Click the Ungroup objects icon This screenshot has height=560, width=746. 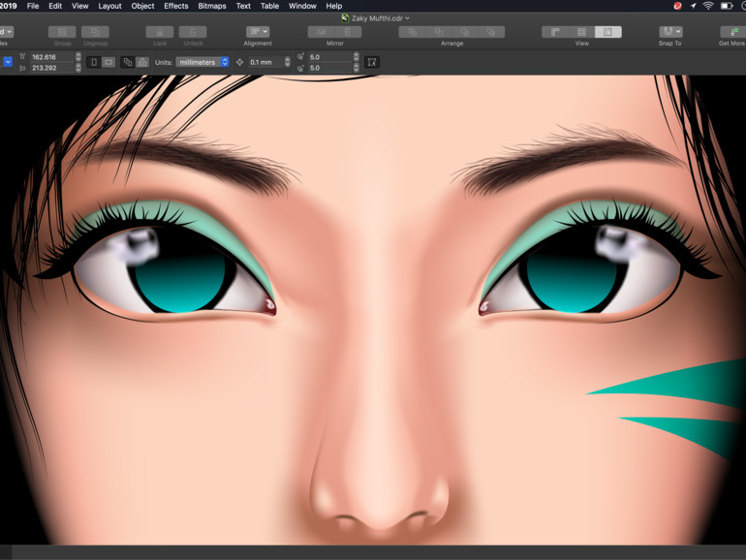pos(95,32)
